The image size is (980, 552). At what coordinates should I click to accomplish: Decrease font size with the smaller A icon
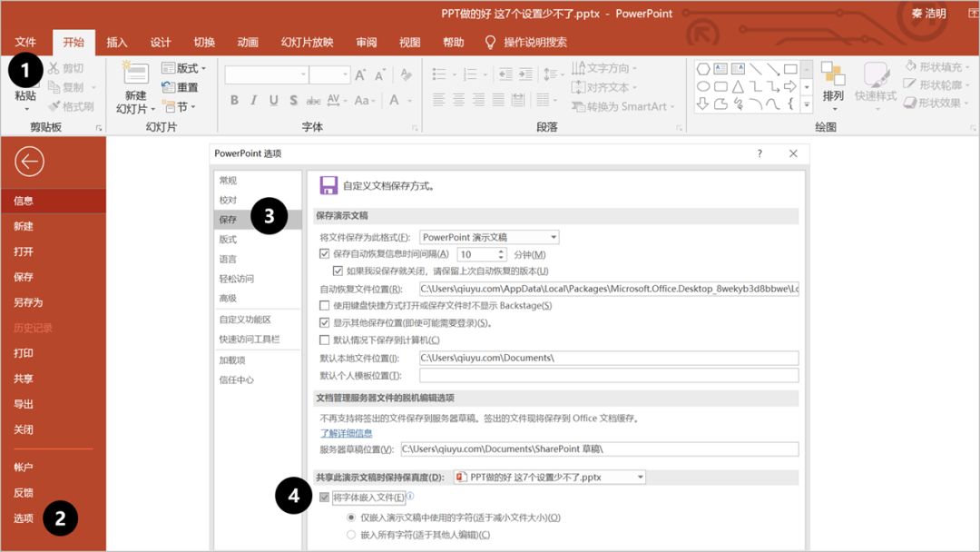[x=380, y=75]
